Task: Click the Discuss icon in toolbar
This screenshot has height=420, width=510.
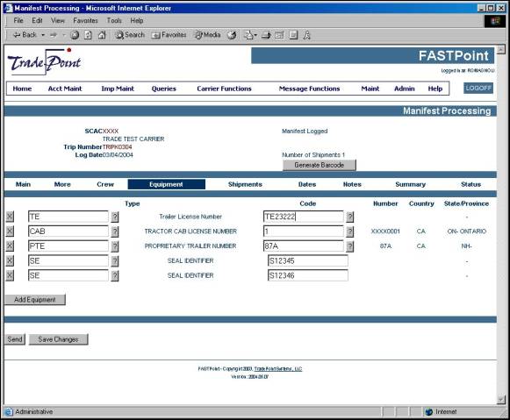Action: [x=293, y=35]
